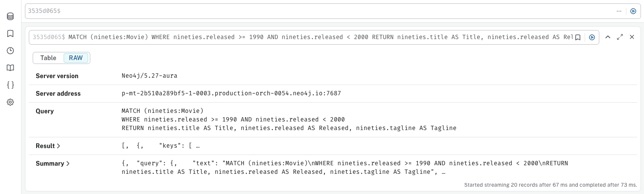The width and height of the screenshot is (644, 194).
Task: Open the parameters curly braces icon
Action: click(10, 85)
